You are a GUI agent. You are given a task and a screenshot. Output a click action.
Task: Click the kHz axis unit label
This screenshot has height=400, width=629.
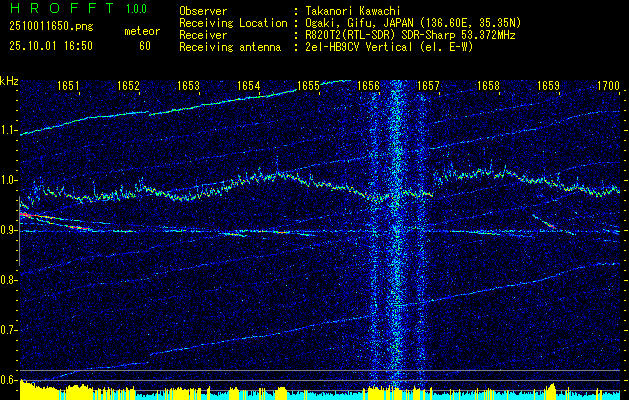click(9, 81)
